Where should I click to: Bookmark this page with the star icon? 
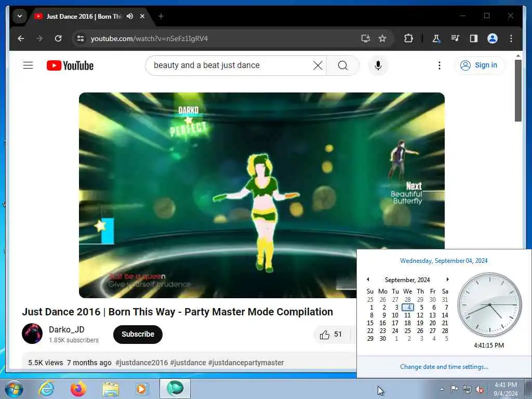382,38
